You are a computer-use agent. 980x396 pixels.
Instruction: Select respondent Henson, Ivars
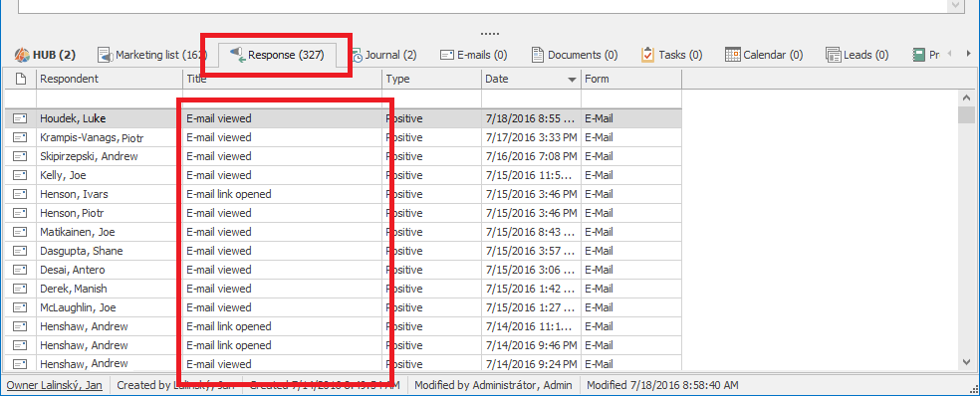[x=74, y=194]
